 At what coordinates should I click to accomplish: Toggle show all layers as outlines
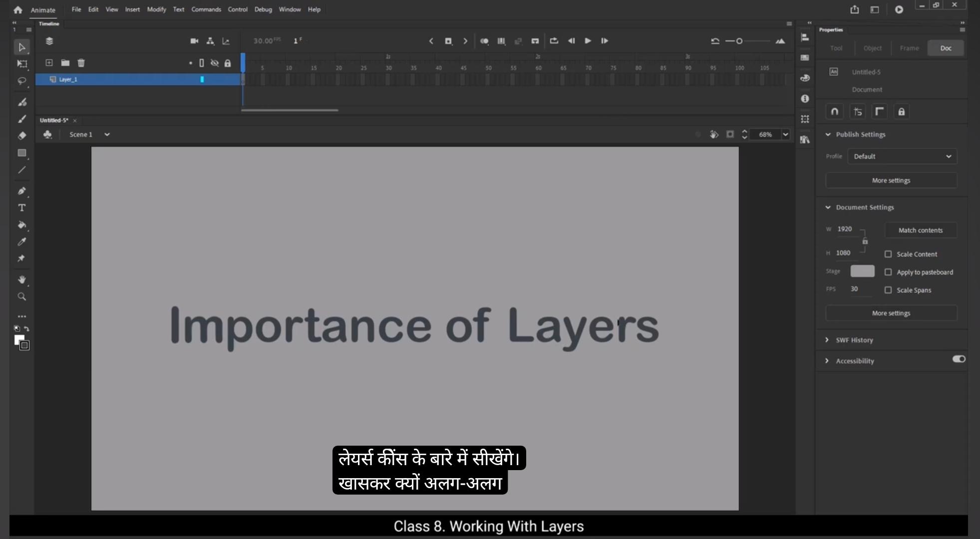coord(202,63)
